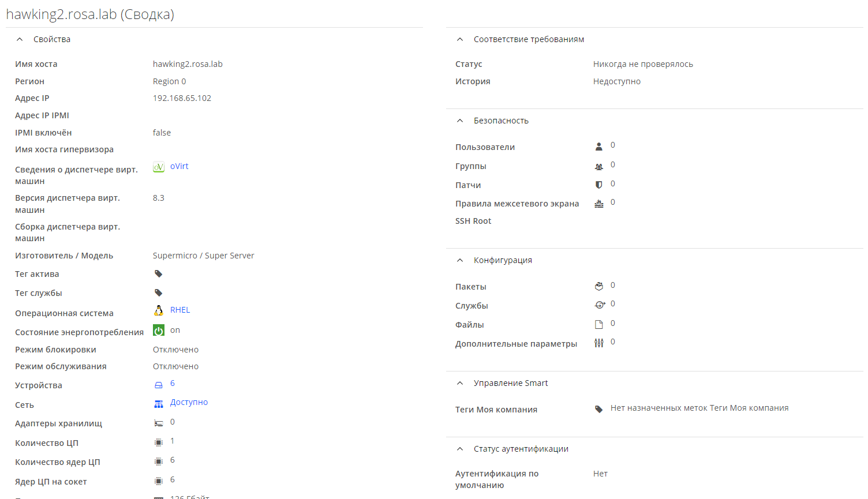Collapse the Конфигурация section
This screenshot has width=868, height=499.
[460, 260]
